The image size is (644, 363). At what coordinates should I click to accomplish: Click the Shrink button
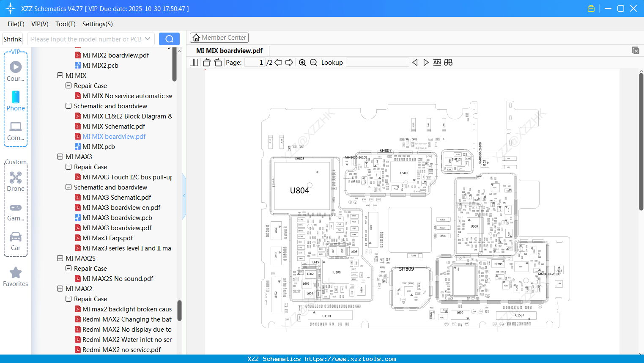[x=13, y=39]
